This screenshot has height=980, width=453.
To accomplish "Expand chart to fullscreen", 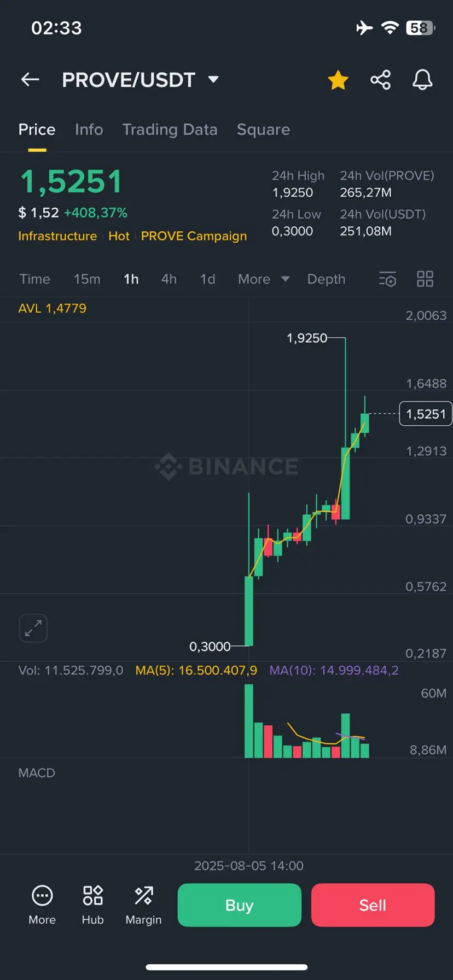I will 33,628.
